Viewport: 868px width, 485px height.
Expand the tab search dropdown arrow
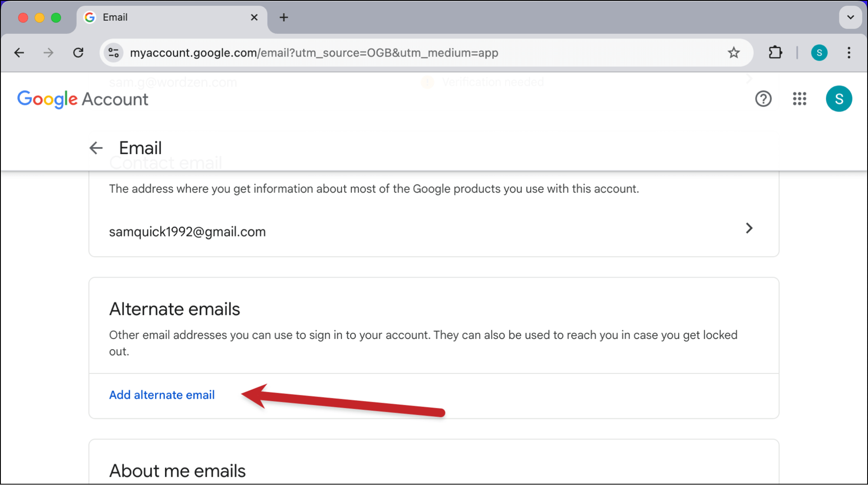(850, 17)
